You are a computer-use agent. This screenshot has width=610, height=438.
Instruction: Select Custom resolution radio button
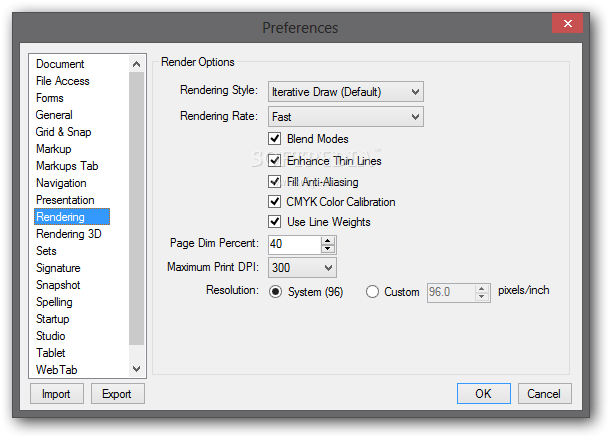(x=372, y=292)
